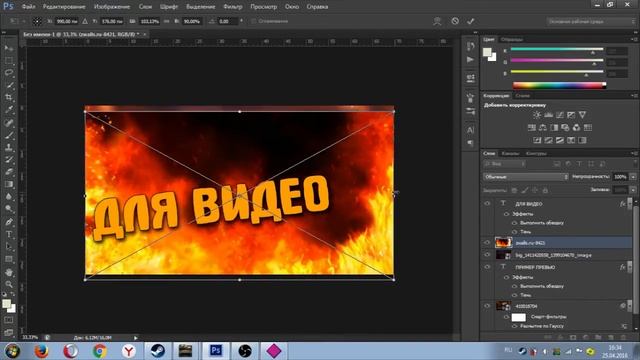The height and width of the screenshot is (360, 640).
Task: Collapse effects of ДЛЯ ВИДЕО layer via arrow
Action: [x=630, y=204]
